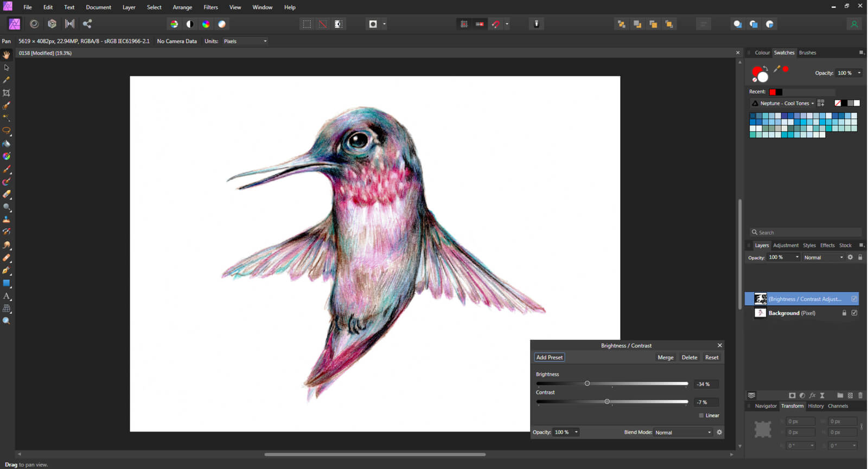This screenshot has height=469, width=868.
Task: Toggle visibility of Brightness / Contrast Adjustment layer
Action: [x=854, y=299]
